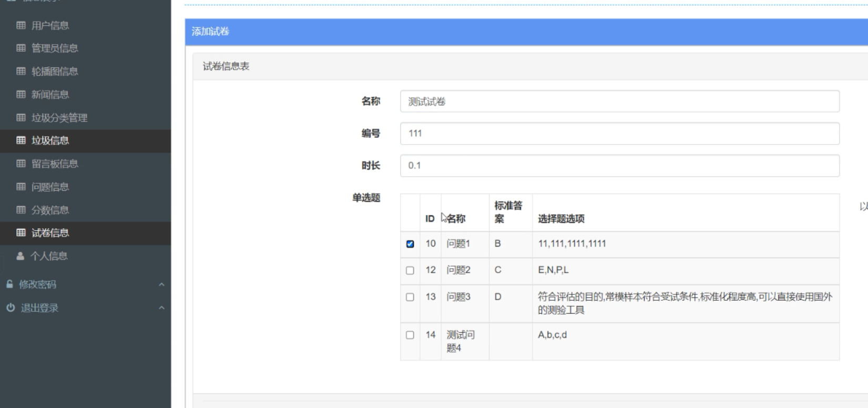This screenshot has height=408, width=868.
Task: Click the 测试问题4 name cell
Action: pos(461,341)
